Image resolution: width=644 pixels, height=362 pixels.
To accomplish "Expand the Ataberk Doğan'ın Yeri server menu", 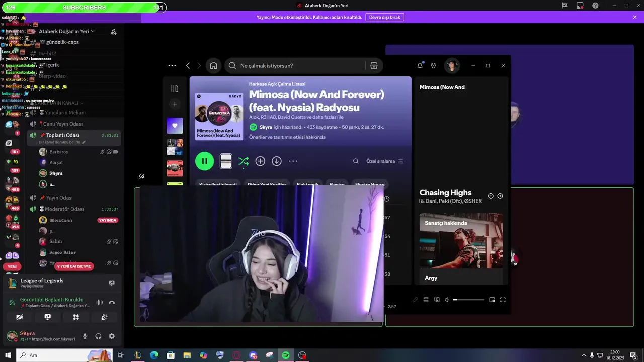I will pos(67,31).
